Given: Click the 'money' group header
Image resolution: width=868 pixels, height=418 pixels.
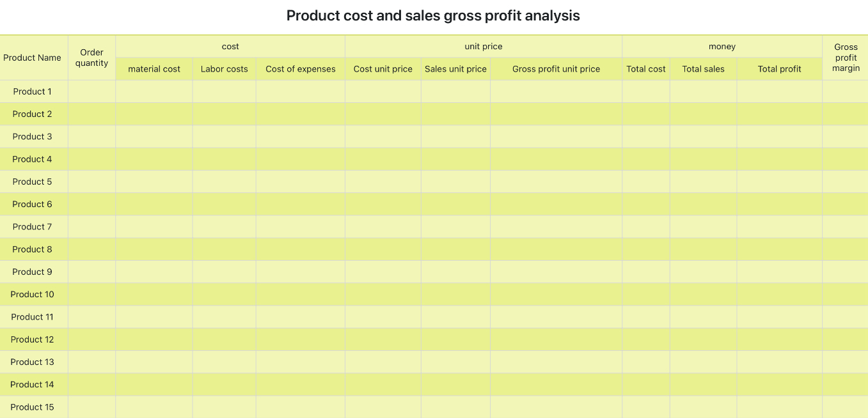Looking at the screenshot, I should tap(722, 47).
